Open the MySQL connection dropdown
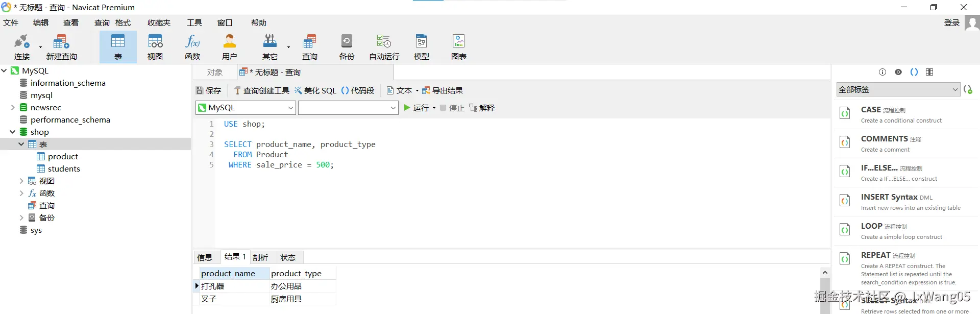The width and height of the screenshot is (980, 314). tap(246, 108)
